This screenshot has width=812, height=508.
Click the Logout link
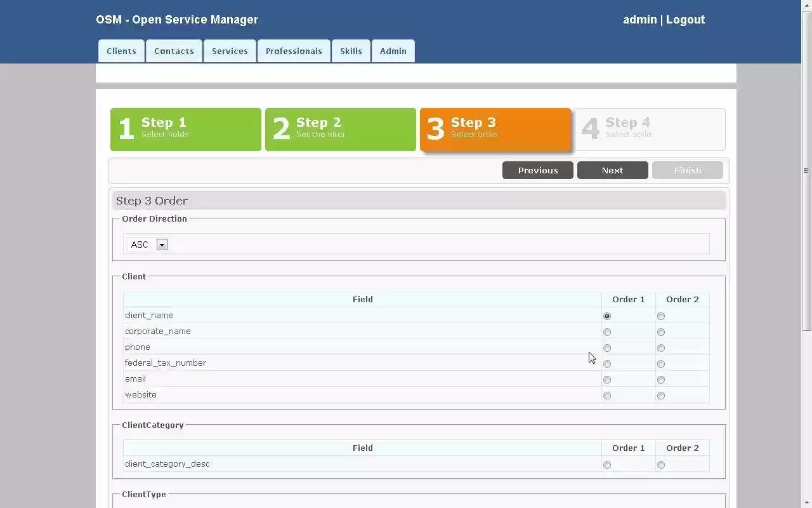tap(685, 20)
